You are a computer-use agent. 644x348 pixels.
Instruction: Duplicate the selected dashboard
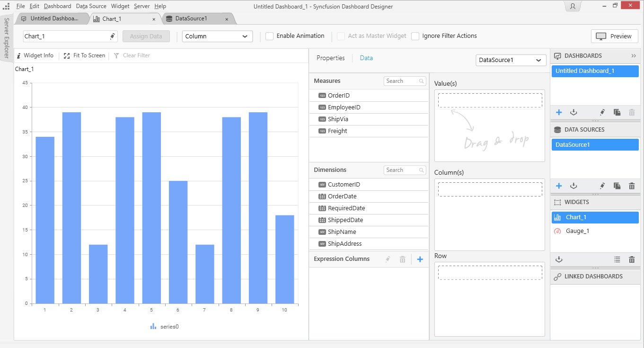point(617,112)
